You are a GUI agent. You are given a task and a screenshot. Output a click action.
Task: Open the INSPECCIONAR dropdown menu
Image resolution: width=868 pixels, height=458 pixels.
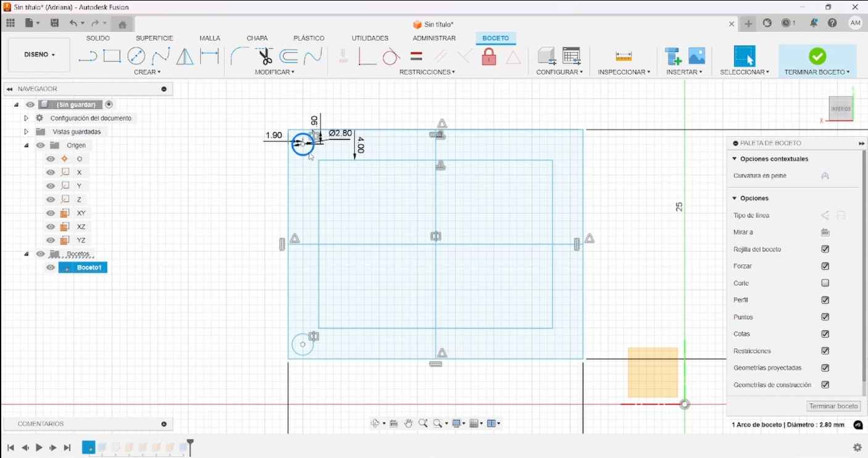[624, 72]
